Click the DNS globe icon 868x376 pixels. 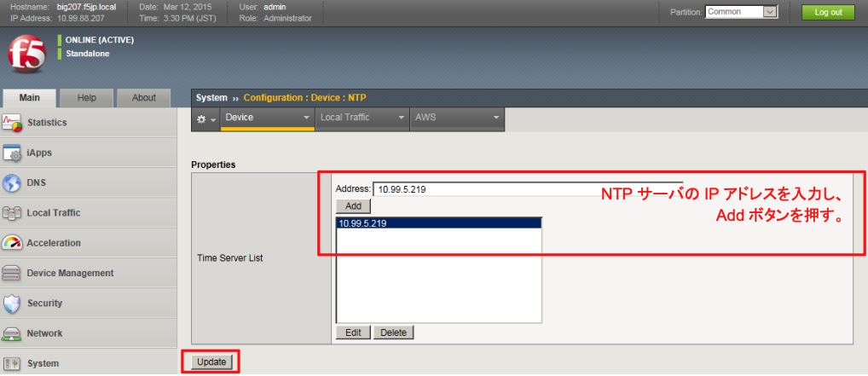(x=12, y=182)
